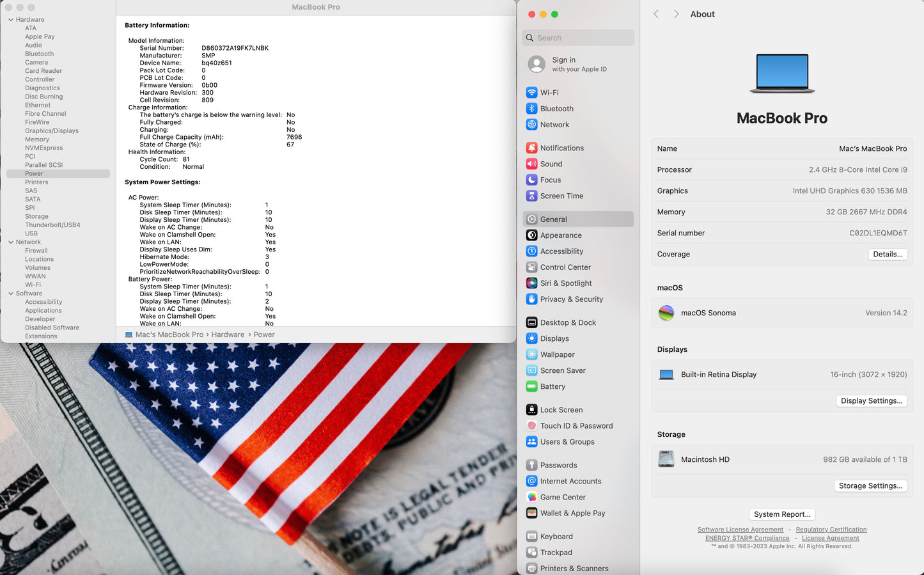Select the highlighted Power item
This screenshot has width=924, height=575.
[58, 174]
